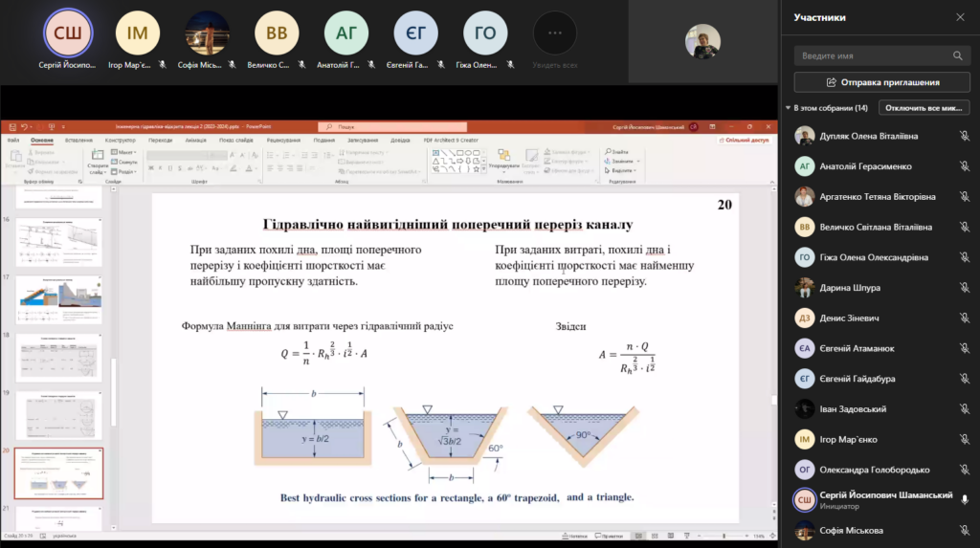The height and width of the screenshot is (548, 980).
Task: Click Софія Міськова photo avatar in top strip
Action: click(x=207, y=33)
